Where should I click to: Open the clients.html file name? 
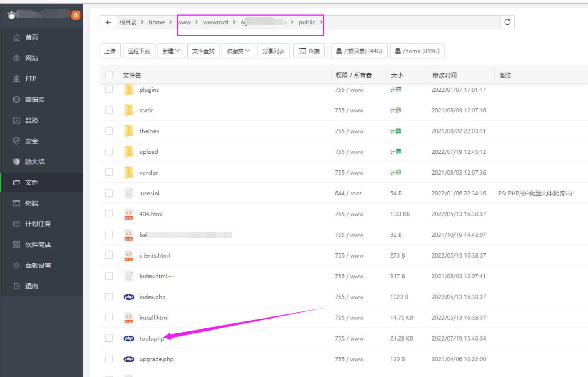pyautogui.click(x=155, y=255)
